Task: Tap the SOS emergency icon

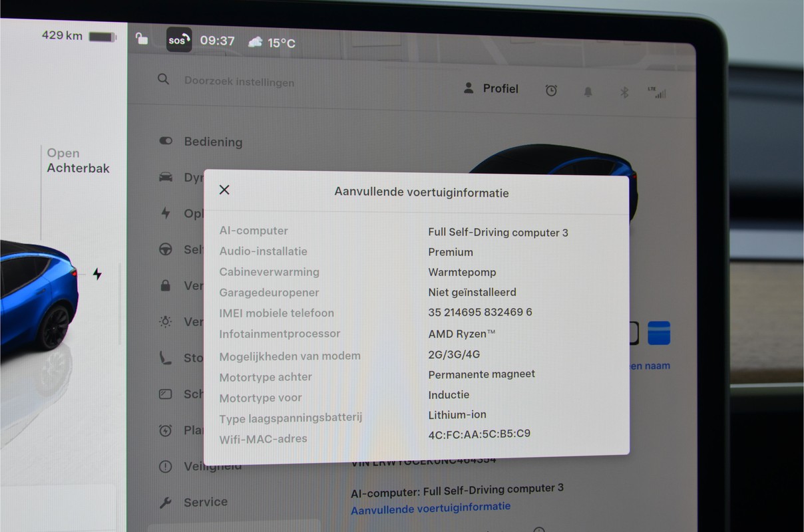Action: click(x=179, y=40)
